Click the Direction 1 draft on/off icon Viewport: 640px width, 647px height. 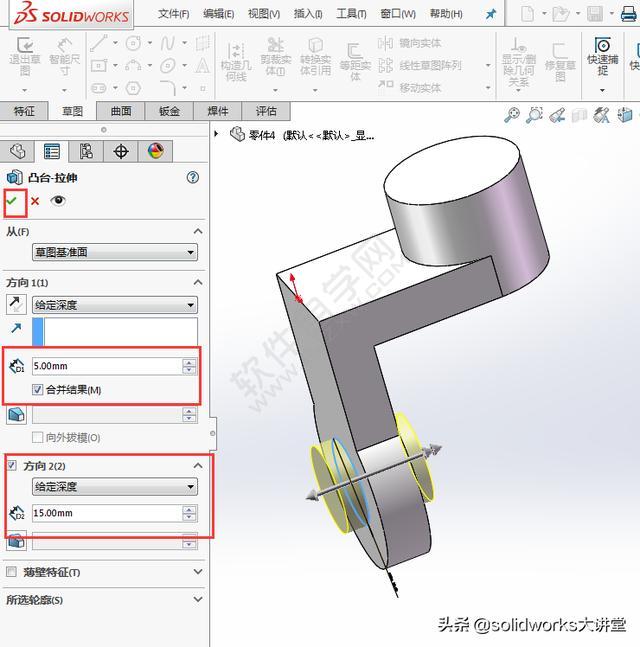[x=17, y=414]
